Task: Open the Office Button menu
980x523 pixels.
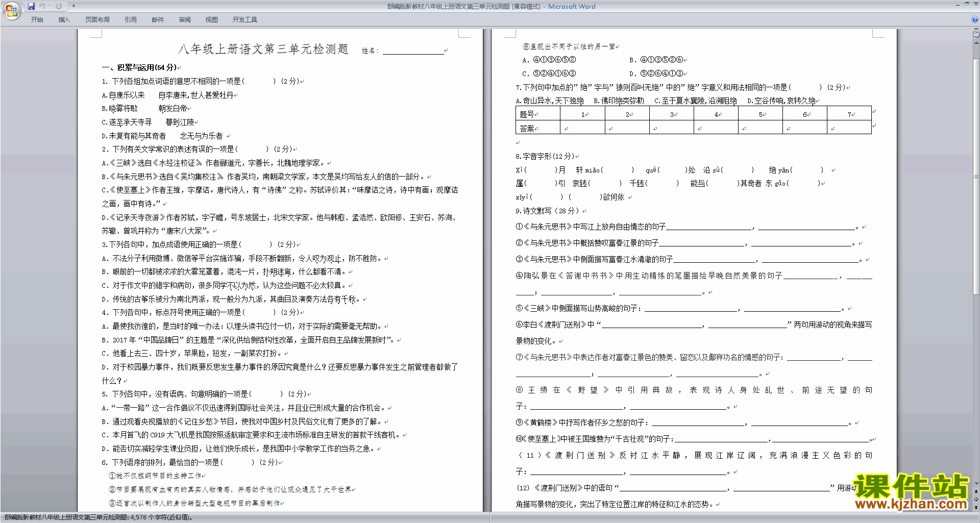Action: pyautogui.click(x=11, y=11)
